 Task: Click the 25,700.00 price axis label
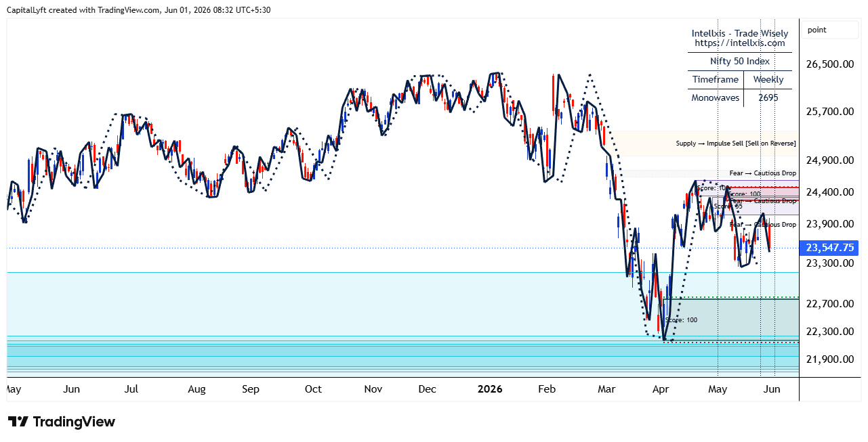tap(829, 111)
